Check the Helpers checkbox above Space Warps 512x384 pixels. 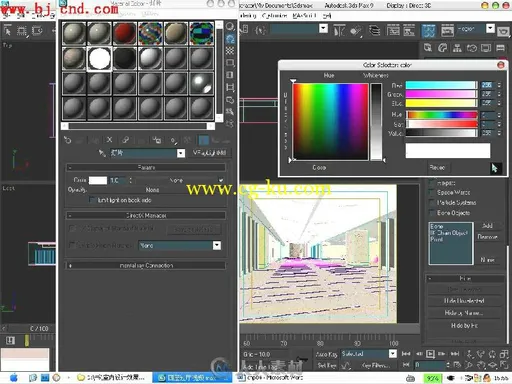tap(432, 183)
